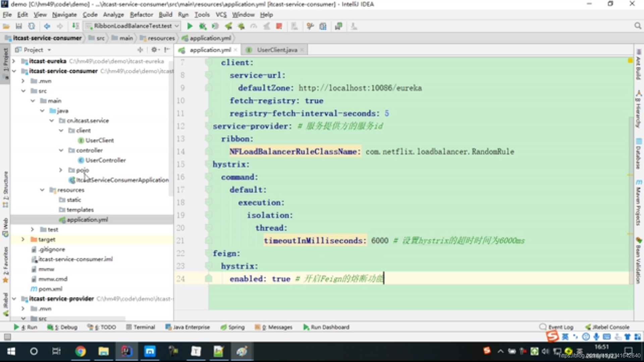Image resolution: width=644 pixels, height=362 pixels.
Task: Click the Save All toolbar icon
Action: 19,26
